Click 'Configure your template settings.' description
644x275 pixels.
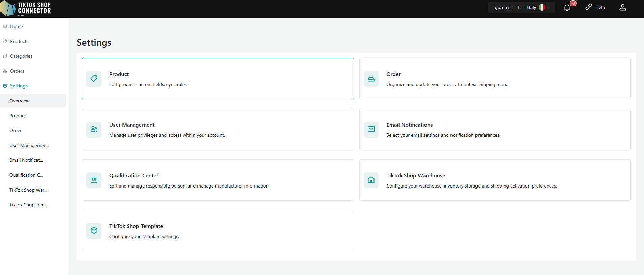click(144, 236)
